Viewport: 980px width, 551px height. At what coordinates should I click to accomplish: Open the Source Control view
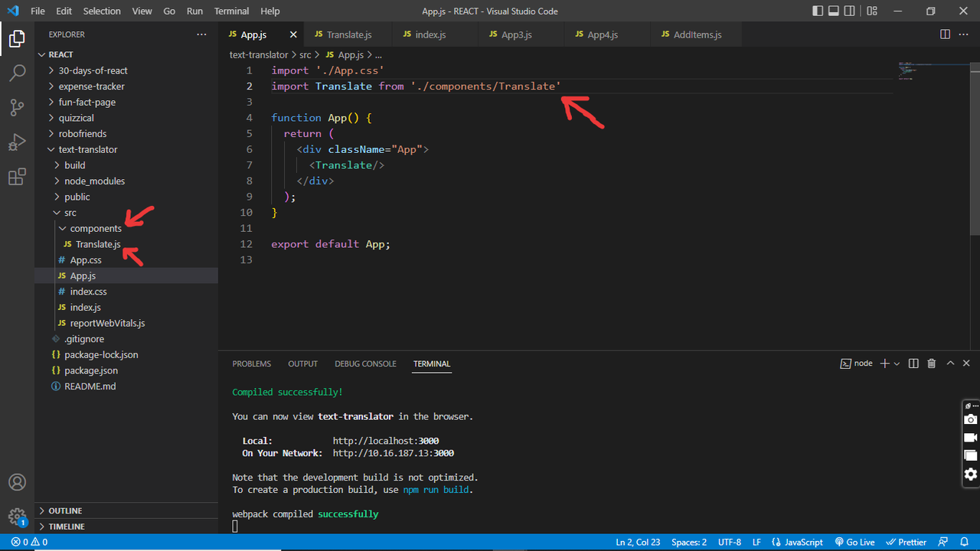tap(17, 108)
